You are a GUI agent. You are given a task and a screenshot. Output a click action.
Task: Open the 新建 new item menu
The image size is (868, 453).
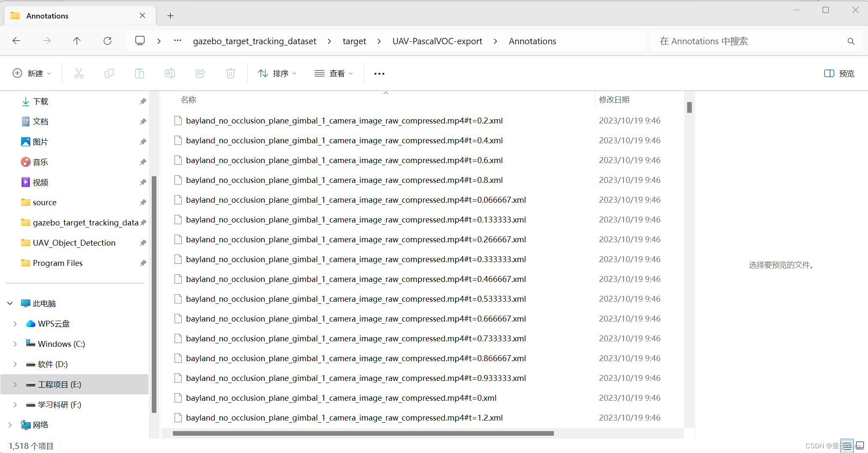point(32,73)
